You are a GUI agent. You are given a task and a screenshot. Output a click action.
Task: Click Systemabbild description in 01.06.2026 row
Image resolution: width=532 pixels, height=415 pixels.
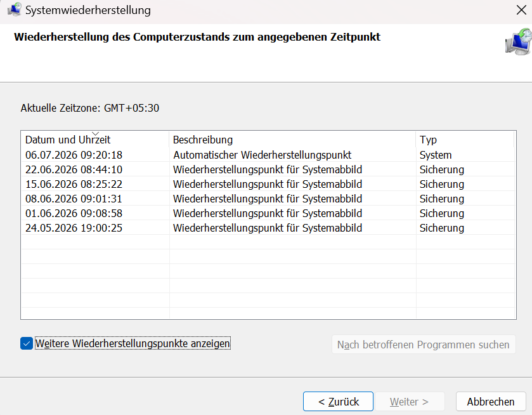click(268, 213)
